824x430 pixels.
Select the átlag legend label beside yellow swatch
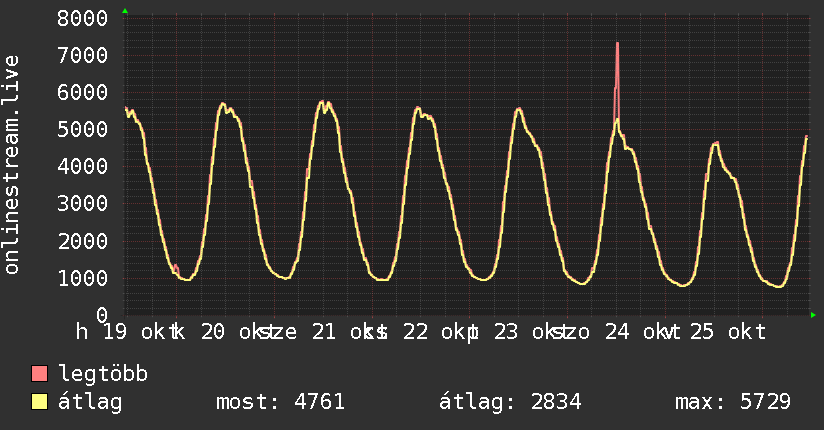click(x=90, y=403)
